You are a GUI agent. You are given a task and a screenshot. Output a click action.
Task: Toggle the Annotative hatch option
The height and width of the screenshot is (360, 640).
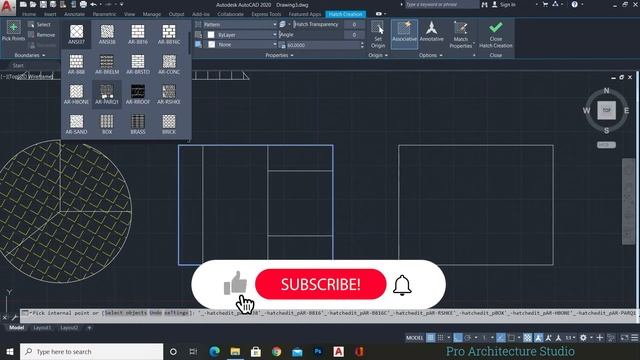[431, 32]
